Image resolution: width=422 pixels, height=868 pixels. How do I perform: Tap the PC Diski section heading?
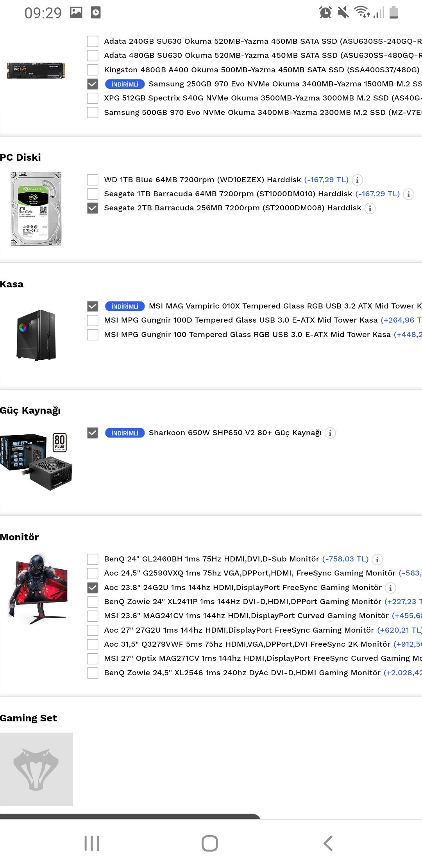click(x=20, y=158)
